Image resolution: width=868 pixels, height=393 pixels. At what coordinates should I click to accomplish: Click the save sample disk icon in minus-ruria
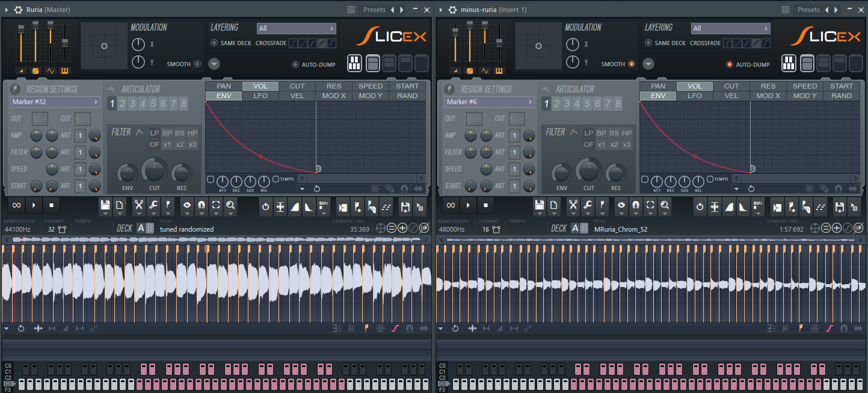(540, 206)
